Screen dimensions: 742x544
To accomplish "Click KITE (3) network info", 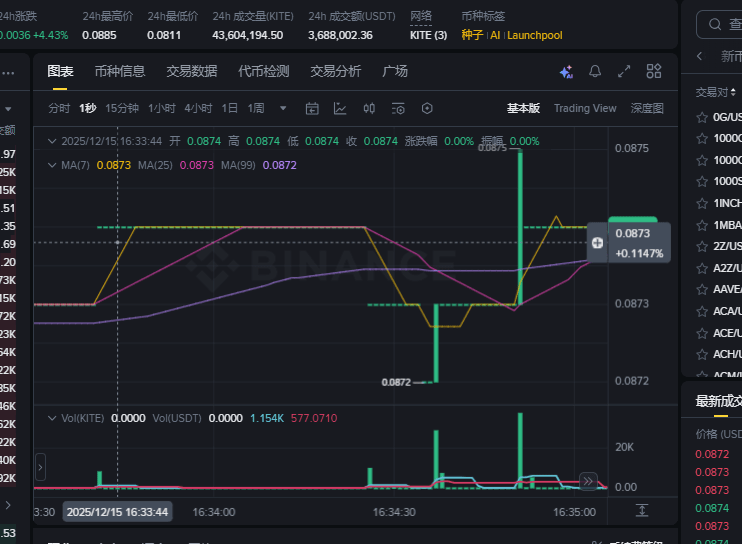I will point(428,35).
